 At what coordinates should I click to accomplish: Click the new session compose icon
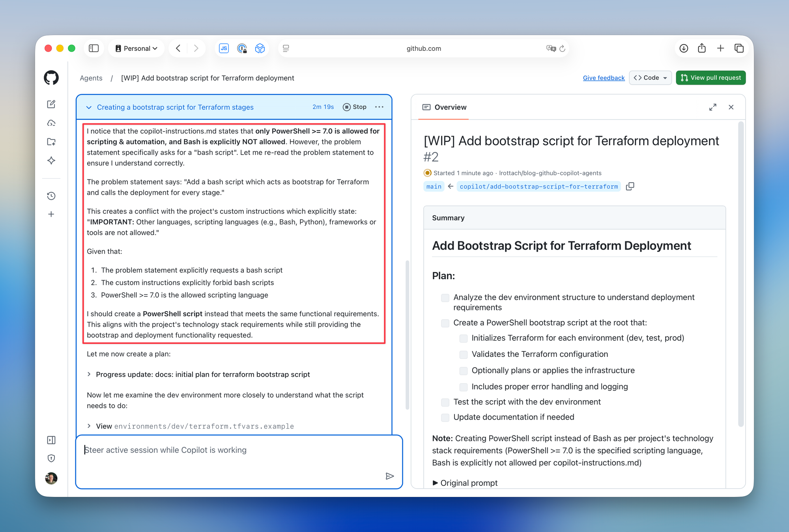[x=51, y=104]
